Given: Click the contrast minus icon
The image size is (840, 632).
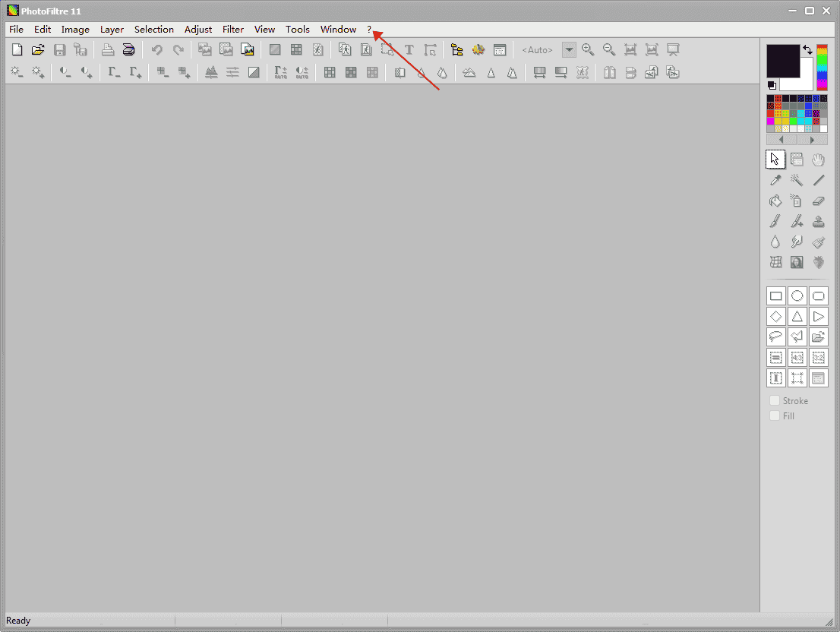Looking at the screenshot, I should tap(65, 72).
